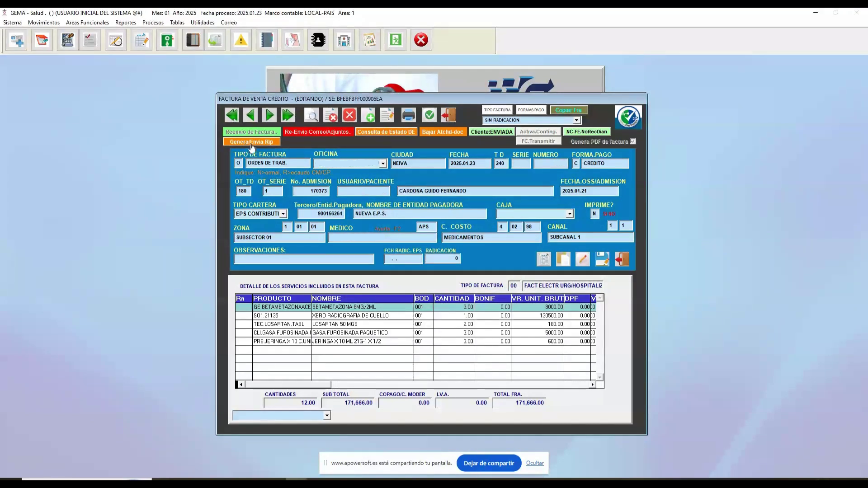Open the green medical book icon
Viewport: 868px width, 488px height.
[x=167, y=40]
